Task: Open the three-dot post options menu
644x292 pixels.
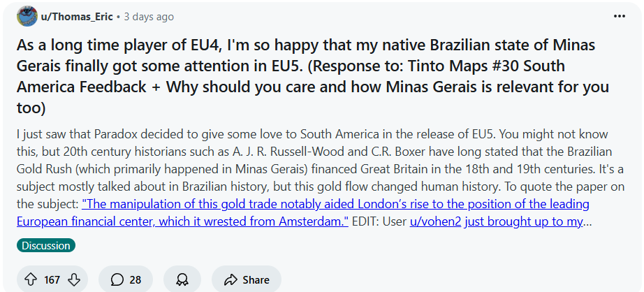Action: [620, 16]
